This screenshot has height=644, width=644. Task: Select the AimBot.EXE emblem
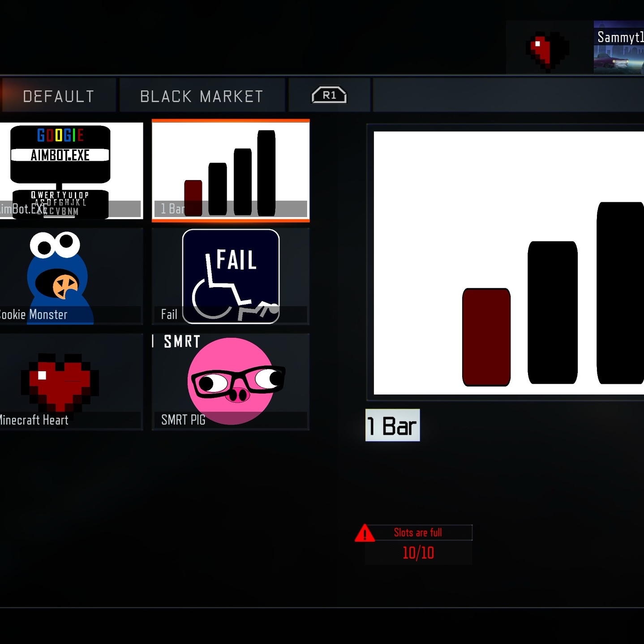click(71, 171)
